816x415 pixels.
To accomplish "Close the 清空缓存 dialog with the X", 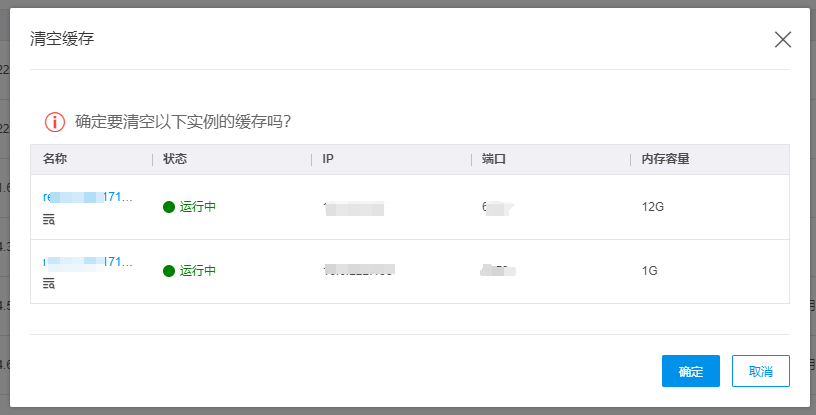I will [x=782, y=39].
